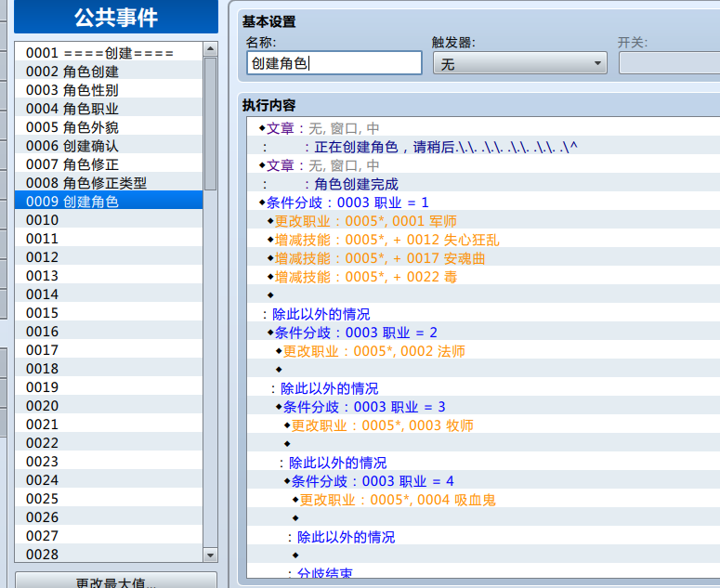This screenshot has height=588, width=720.
Task: Select common event 0001 ====创建====
Action: pyautogui.click(x=109, y=53)
